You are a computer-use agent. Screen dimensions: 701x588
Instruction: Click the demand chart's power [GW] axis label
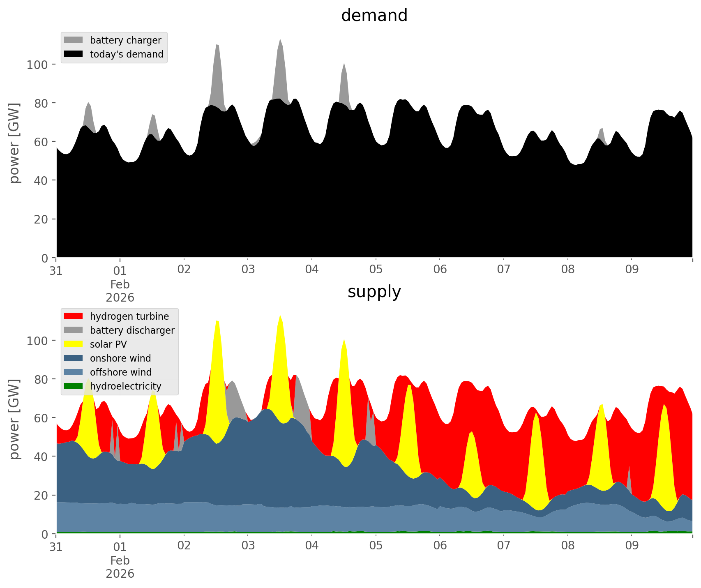[x=14, y=143]
